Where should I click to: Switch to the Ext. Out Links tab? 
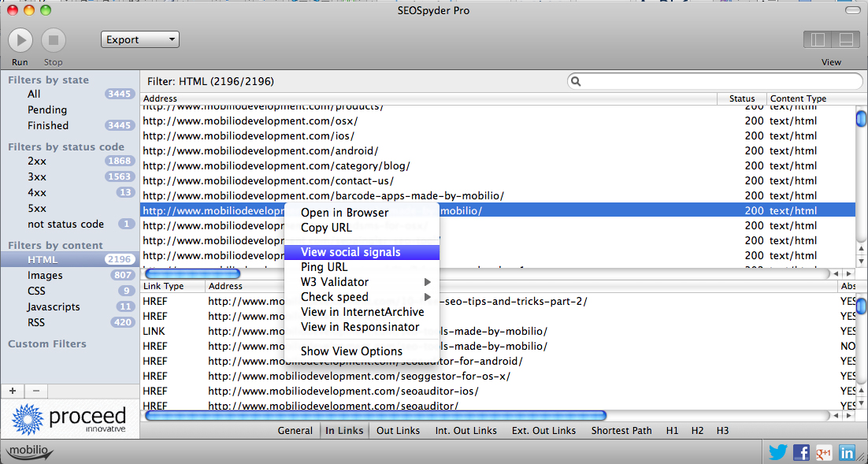543,430
